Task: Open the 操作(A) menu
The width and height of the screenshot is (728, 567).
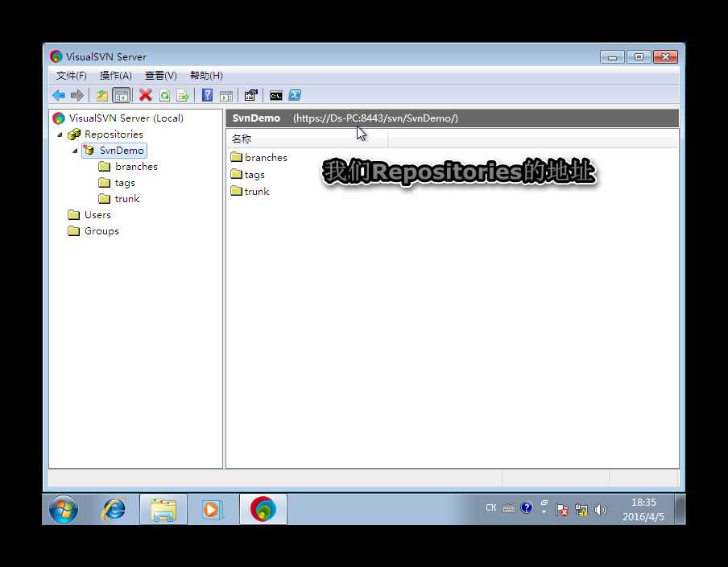Action: 116,76
